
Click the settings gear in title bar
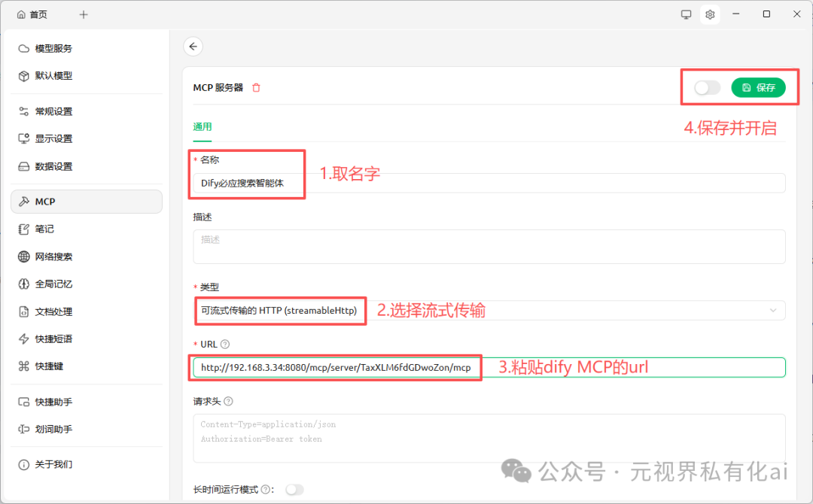point(710,14)
